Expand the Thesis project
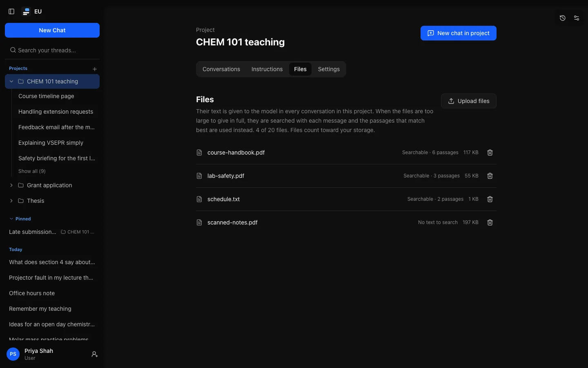This screenshot has height=368, width=588. pos(11,201)
